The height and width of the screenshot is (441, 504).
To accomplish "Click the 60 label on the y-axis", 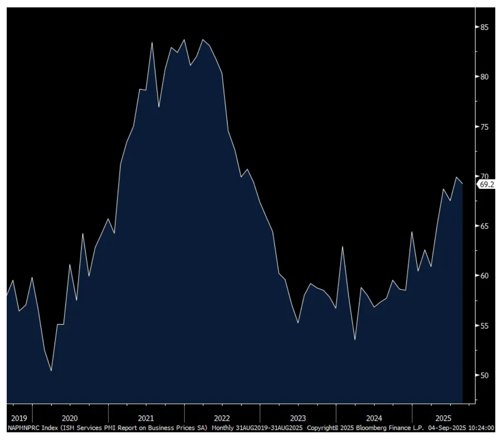I will tap(484, 276).
